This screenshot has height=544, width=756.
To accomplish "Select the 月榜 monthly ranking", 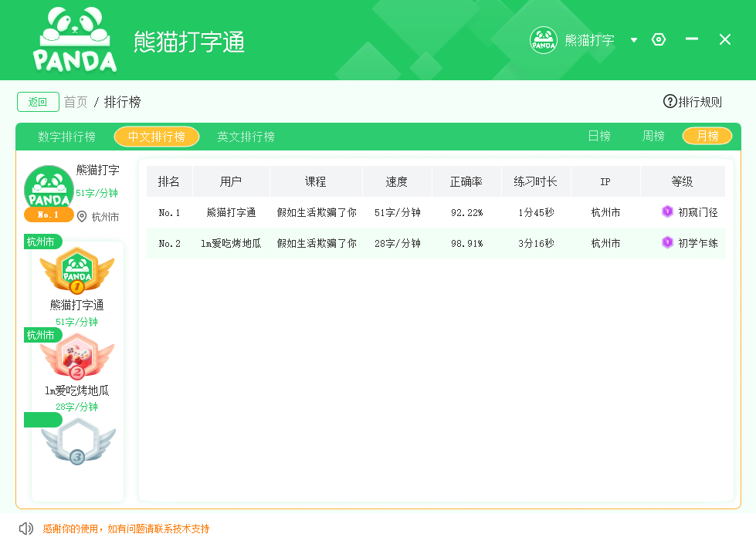I will (x=707, y=136).
